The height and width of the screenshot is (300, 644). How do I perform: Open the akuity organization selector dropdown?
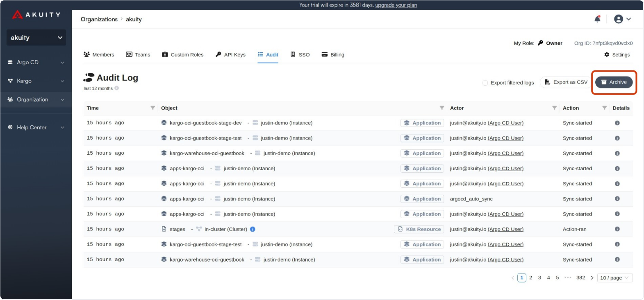point(36,38)
